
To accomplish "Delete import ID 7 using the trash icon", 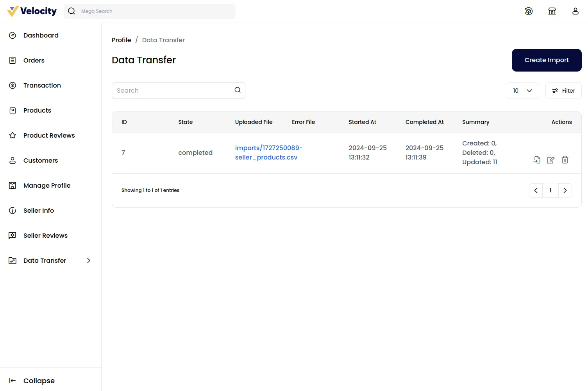I will (565, 160).
